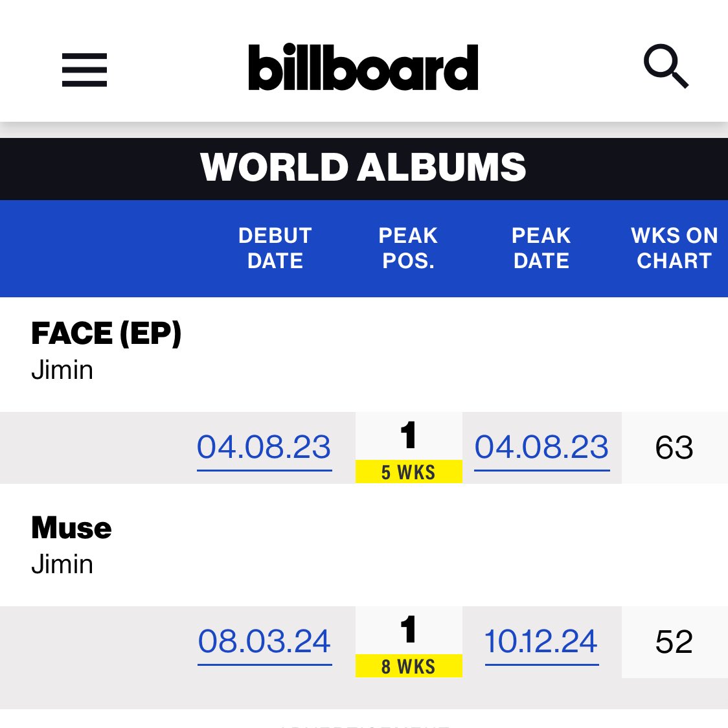Click the Wks on Chart column header
Screen dimensions: 728x728
[675, 248]
